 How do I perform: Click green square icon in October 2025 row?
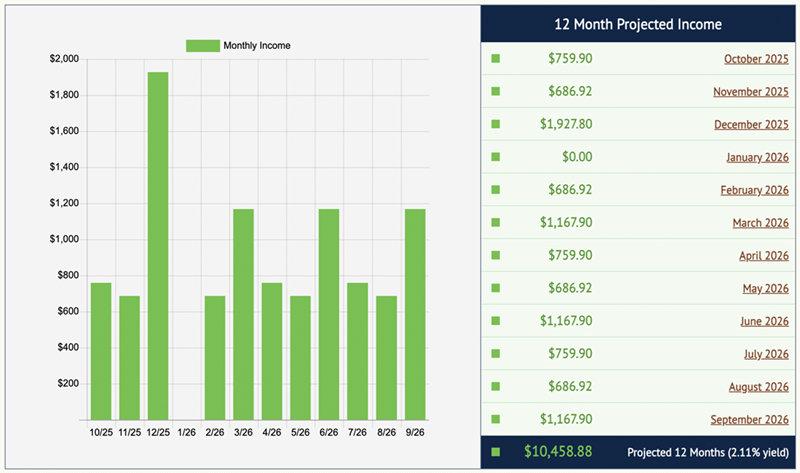(495, 59)
